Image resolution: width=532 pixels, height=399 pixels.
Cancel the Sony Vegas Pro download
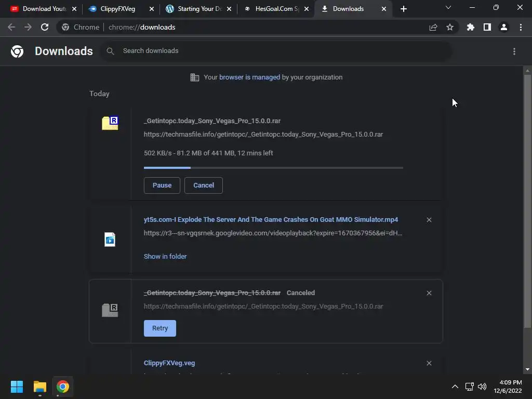point(204,185)
